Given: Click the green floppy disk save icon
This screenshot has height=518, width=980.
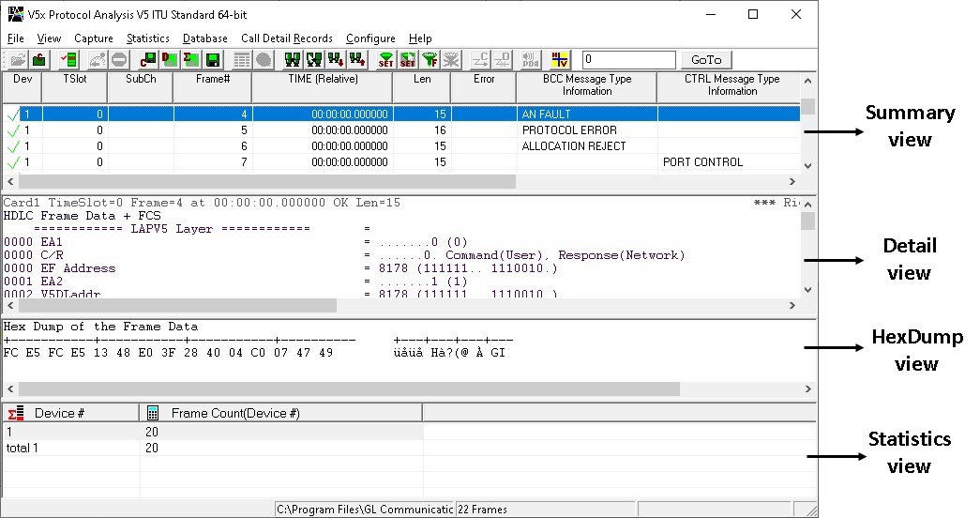Looking at the screenshot, I should [x=213, y=60].
